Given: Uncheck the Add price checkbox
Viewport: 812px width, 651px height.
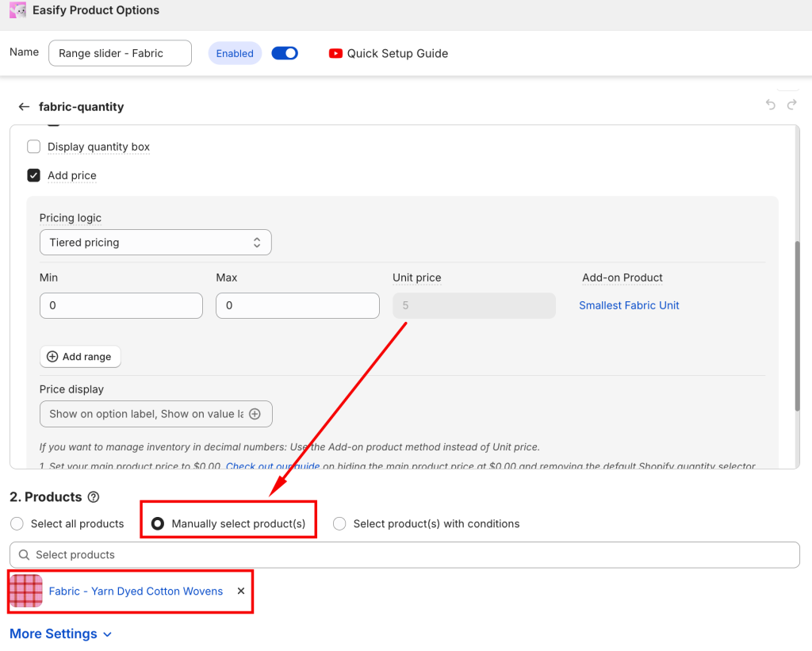Looking at the screenshot, I should point(34,175).
